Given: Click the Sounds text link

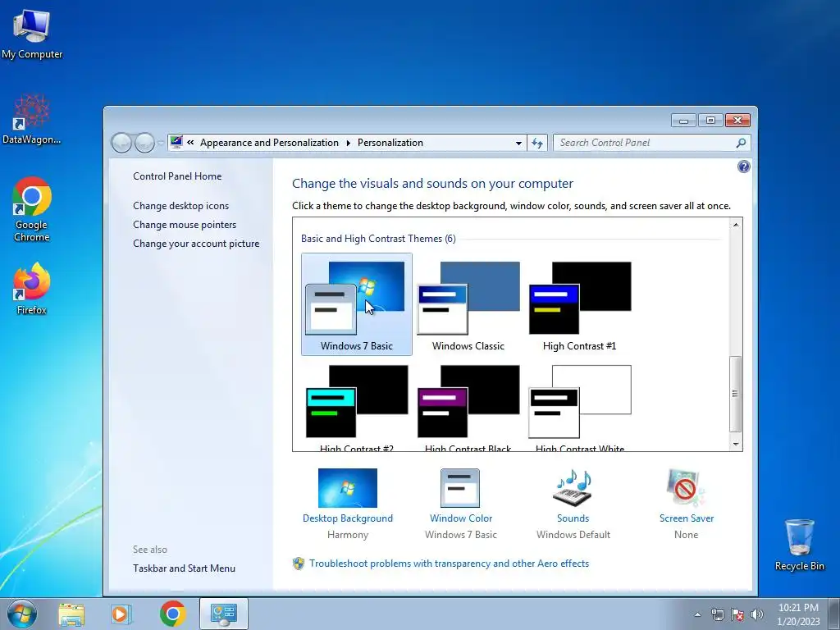Looking at the screenshot, I should pyautogui.click(x=573, y=518).
